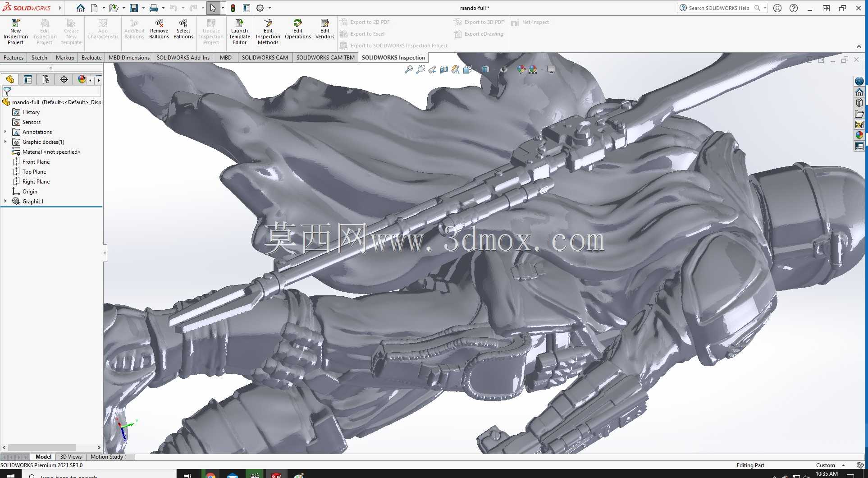The width and height of the screenshot is (868, 478).
Task: Switch to the Evaluate tab
Action: (x=91, y=58)
